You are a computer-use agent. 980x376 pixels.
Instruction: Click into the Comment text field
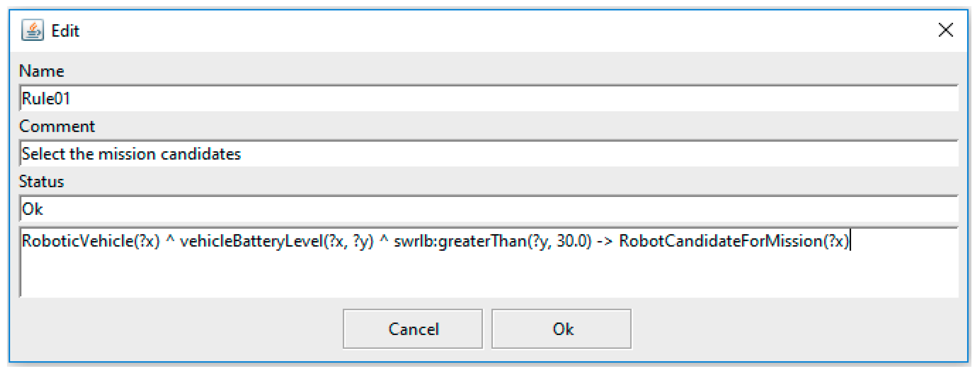pos(488,153)
